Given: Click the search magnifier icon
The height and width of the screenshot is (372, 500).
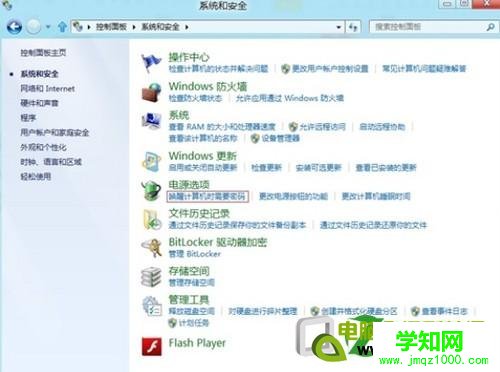Looking at the screenshot, I should [x=490, y=27].
